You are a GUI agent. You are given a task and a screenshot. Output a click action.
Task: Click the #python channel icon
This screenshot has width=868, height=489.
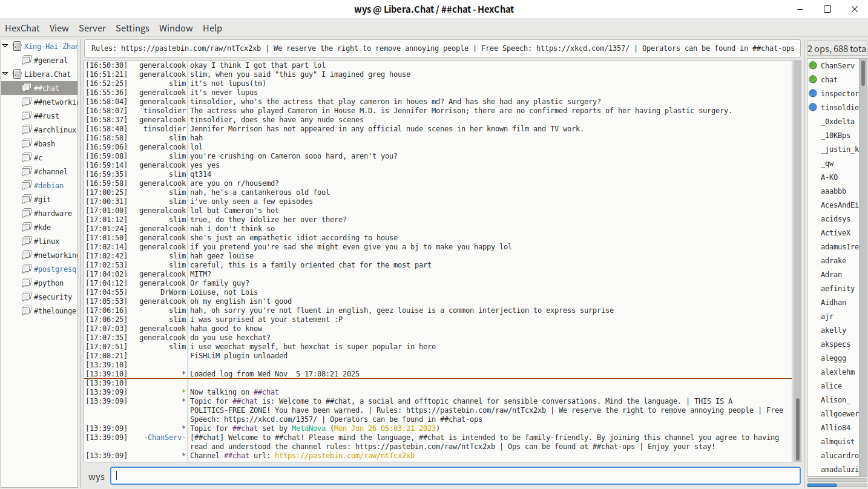pyautogui.click(x=27, y=283)
